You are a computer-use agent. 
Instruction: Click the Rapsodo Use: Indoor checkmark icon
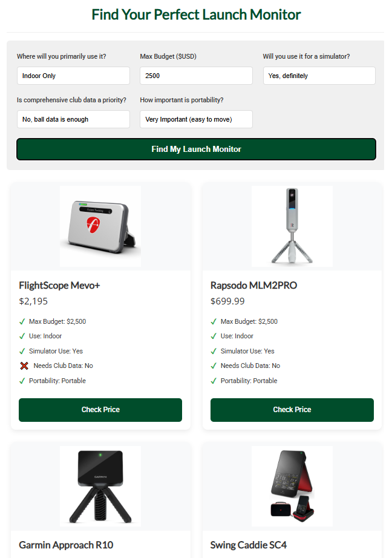pyautogui.click(x=214, y=336)
